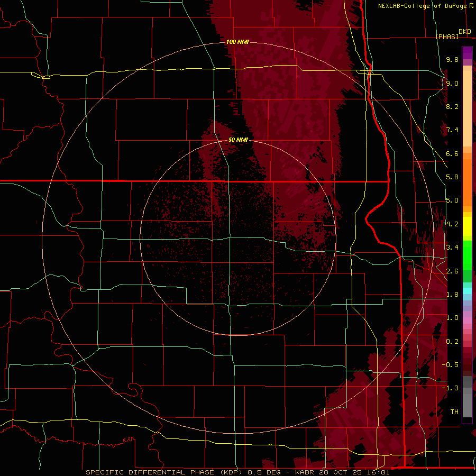Click the 1.8 scale value

(x=452, y=295)
